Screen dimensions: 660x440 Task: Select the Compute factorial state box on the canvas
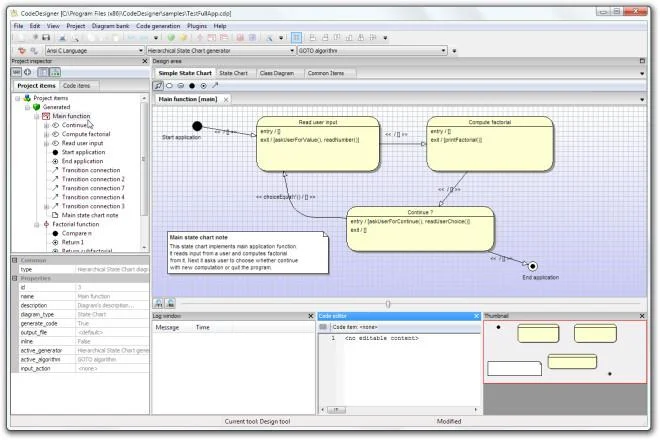(x=490, y=144)
